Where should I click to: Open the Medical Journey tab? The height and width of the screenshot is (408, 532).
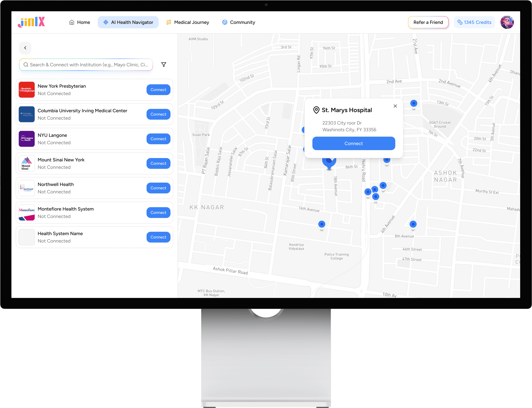pos(187,22)
